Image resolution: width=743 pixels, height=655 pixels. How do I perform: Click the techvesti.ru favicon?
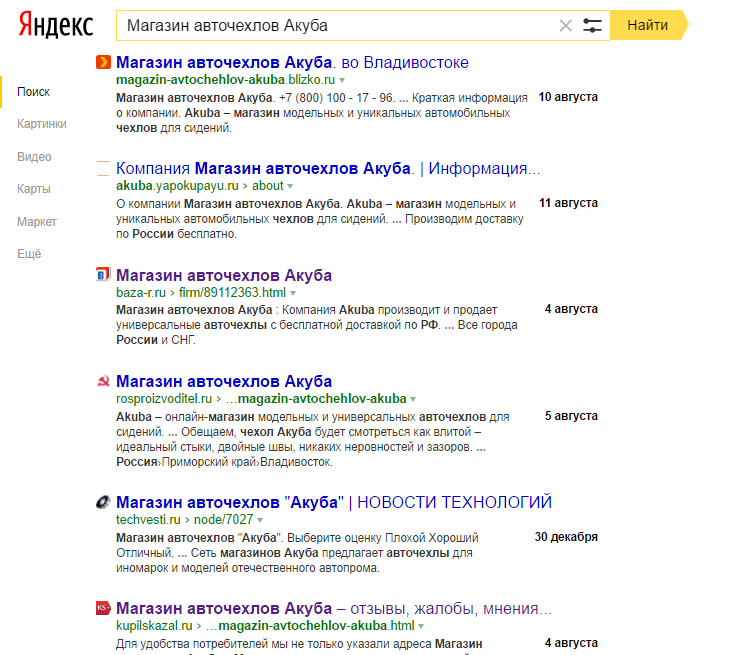[x=103, y=502]
